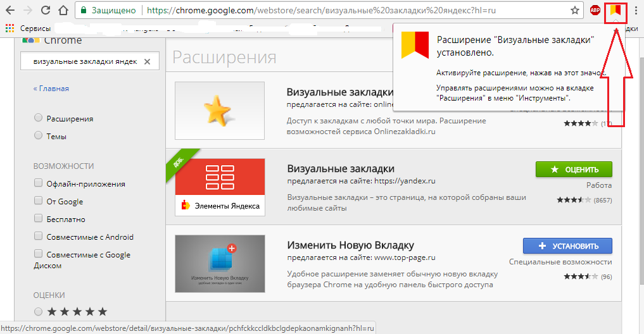
Task: Click the blue УСТАНОВИТЬ button
Action: point(567,246)
